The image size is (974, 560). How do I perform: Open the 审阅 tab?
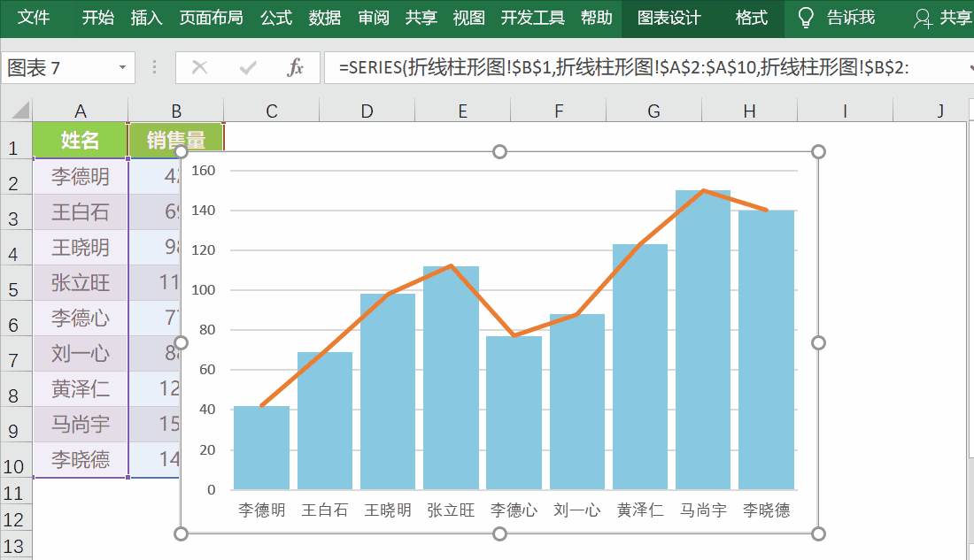coord(374,18)
